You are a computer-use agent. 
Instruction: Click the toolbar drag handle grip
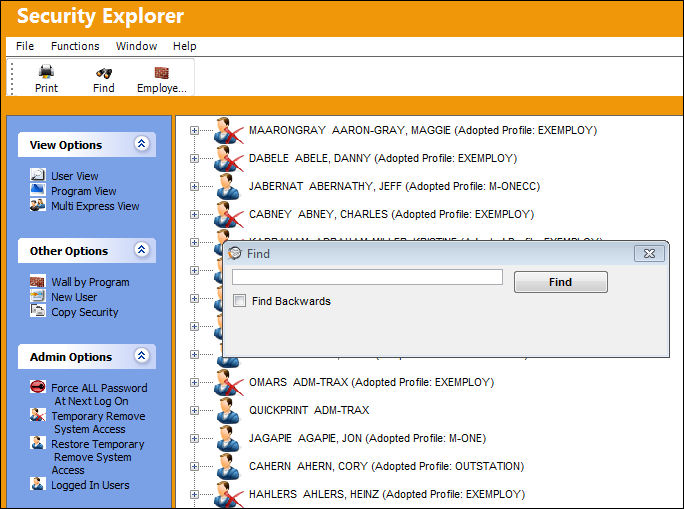pos(12,78)
